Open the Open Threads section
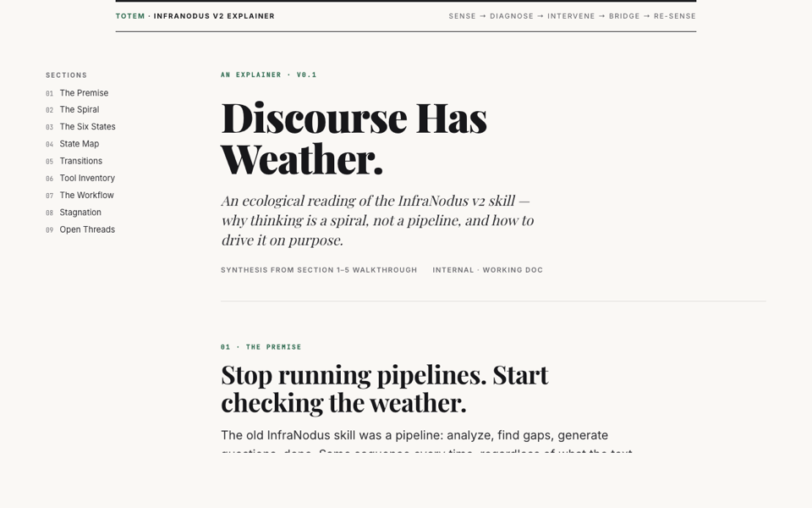The image size is (812, 508). click(87, 229)
